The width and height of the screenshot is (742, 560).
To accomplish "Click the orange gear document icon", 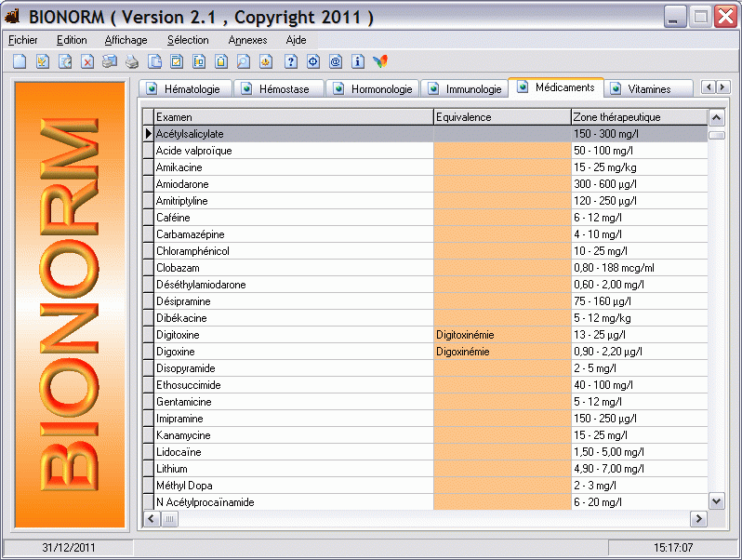I will pyautogui.click(x=266, y=61).
